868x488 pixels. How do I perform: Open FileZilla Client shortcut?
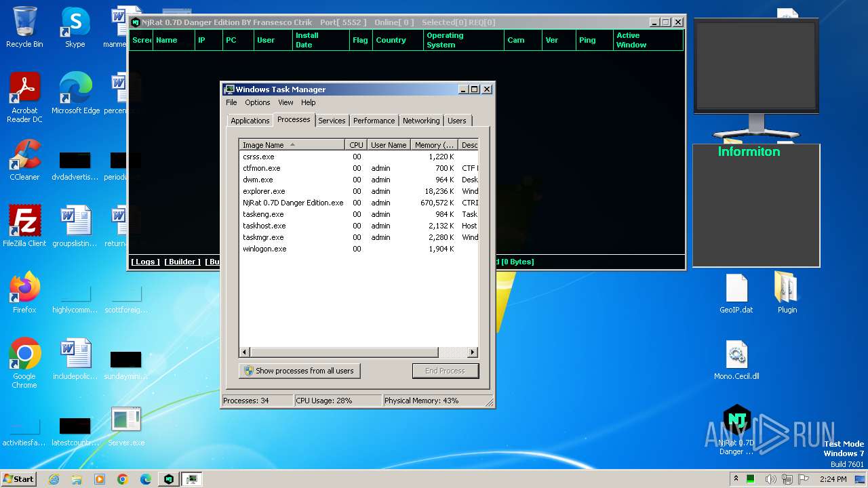point(24,226)
